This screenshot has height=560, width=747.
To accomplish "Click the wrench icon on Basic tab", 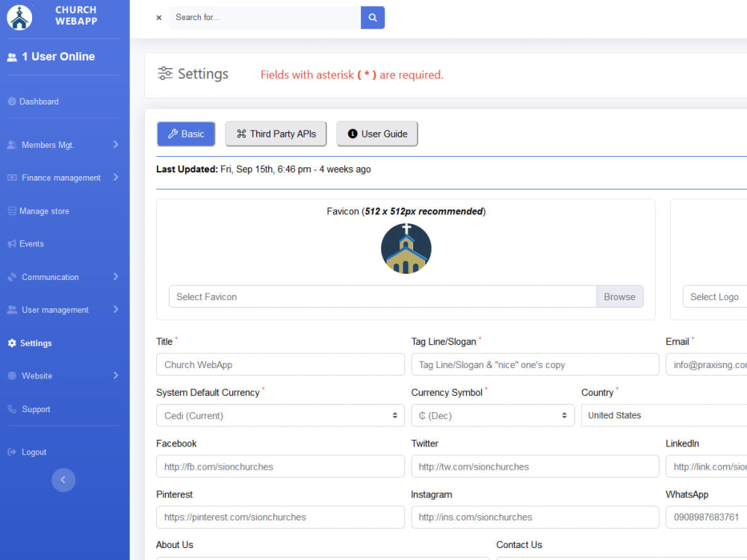I will 173,134.
